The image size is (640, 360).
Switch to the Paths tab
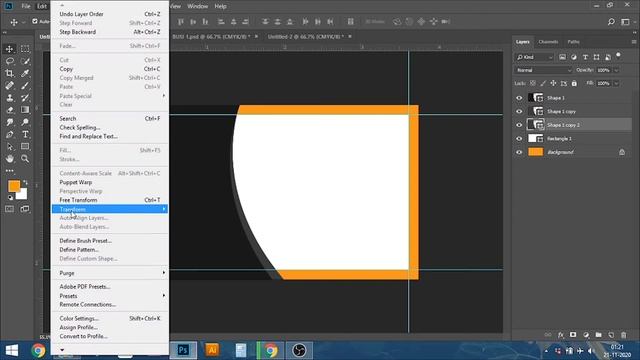(x=573, y=42)
